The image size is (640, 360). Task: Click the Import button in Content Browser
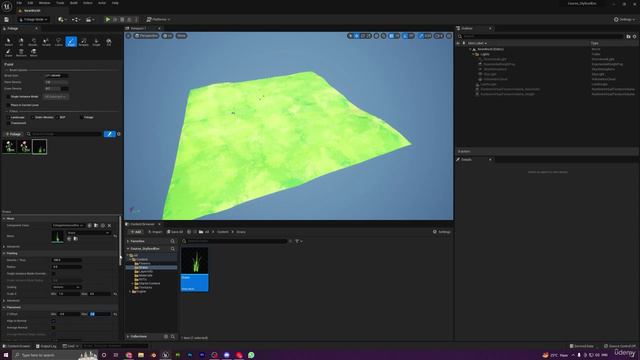coord(155,232)
